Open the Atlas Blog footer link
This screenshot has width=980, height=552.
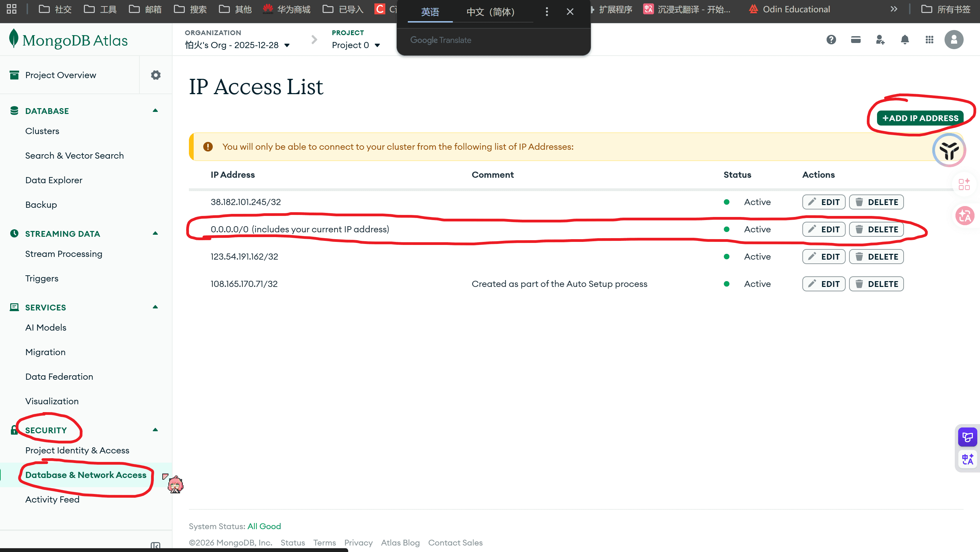tap(400, 542)
